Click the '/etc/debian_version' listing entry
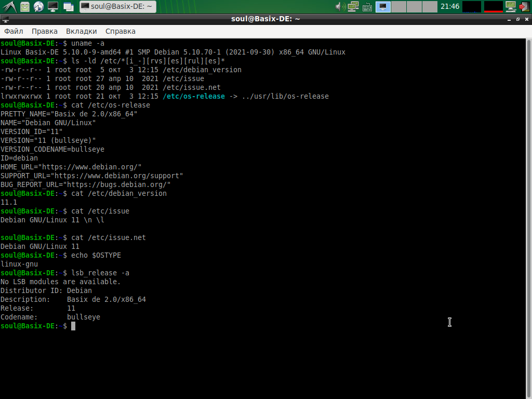 pyautogui.click(x=202, y=70)
